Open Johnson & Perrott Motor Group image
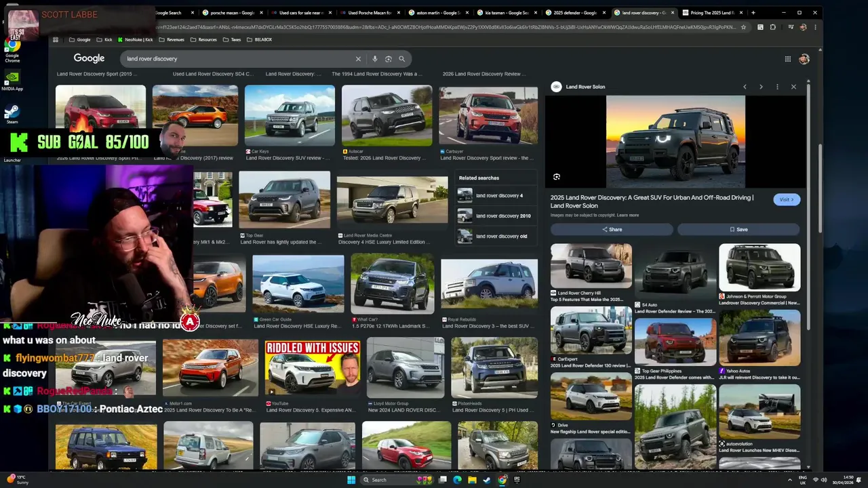 tap(759, 267)
